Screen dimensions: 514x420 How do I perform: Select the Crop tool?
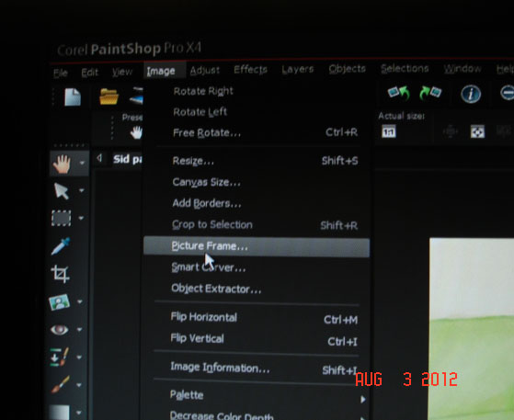coord(61,274)
